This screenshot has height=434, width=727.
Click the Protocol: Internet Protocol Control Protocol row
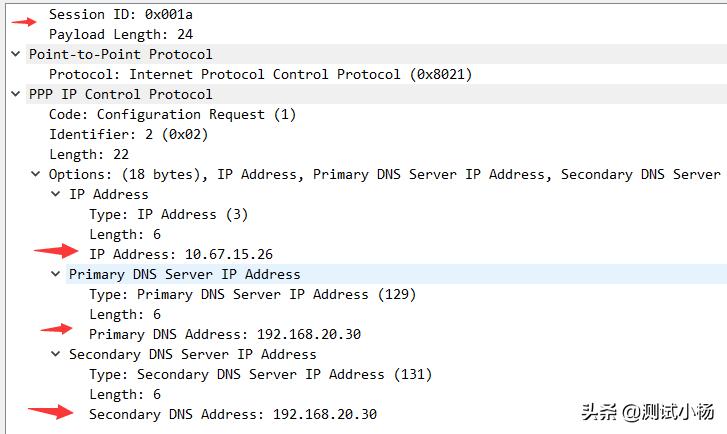click(261, 74)
